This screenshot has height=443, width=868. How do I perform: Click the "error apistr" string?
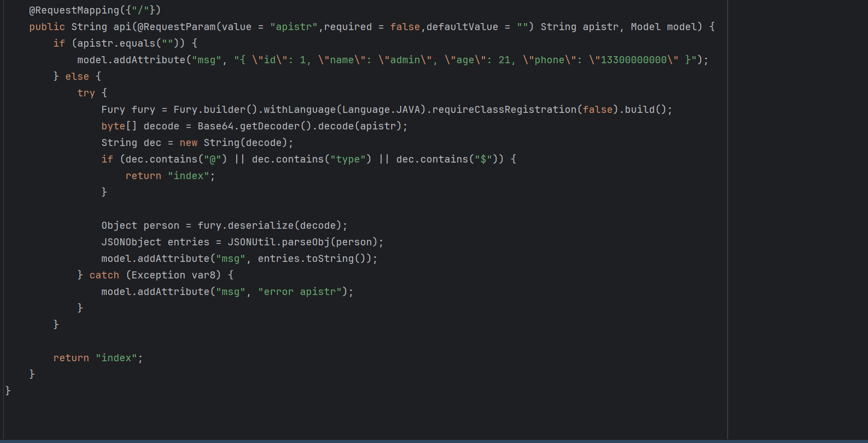point(300,291)
